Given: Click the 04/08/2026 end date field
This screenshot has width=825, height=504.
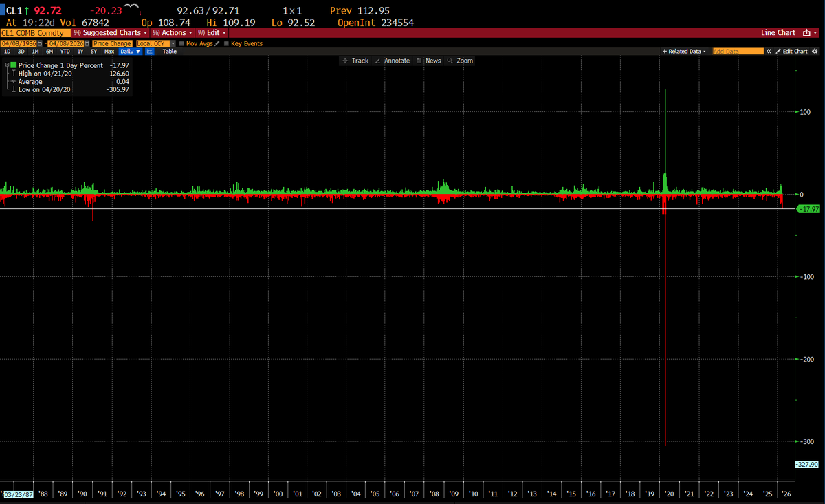Looking at the screenshot, I should [x=65, y=43].
